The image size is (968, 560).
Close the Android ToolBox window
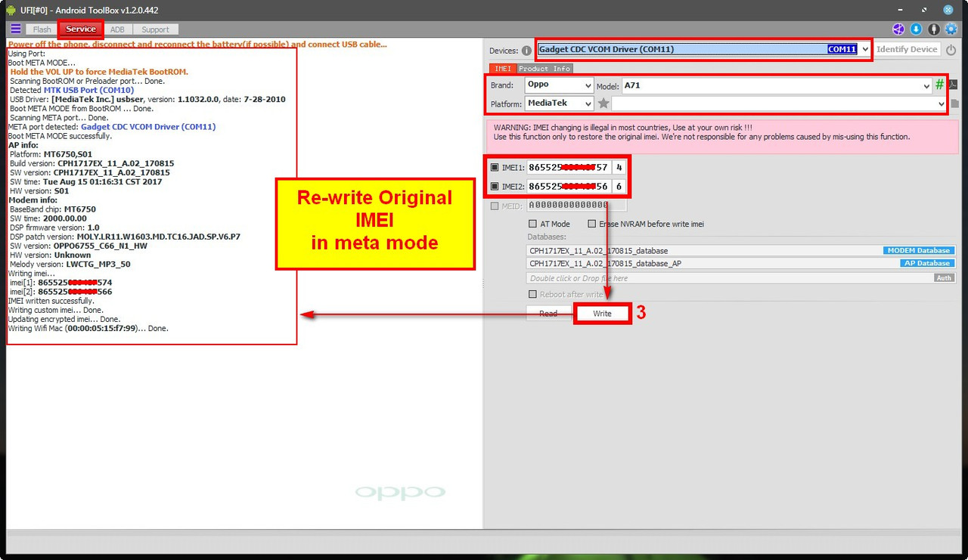point(948,9)
